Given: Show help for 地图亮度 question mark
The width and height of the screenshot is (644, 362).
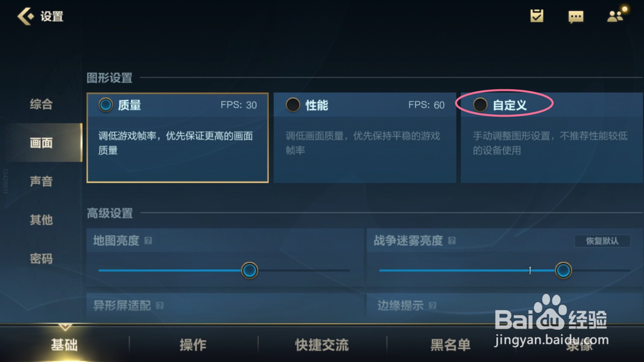Looking at the screenshot, I should click(148, 241).
